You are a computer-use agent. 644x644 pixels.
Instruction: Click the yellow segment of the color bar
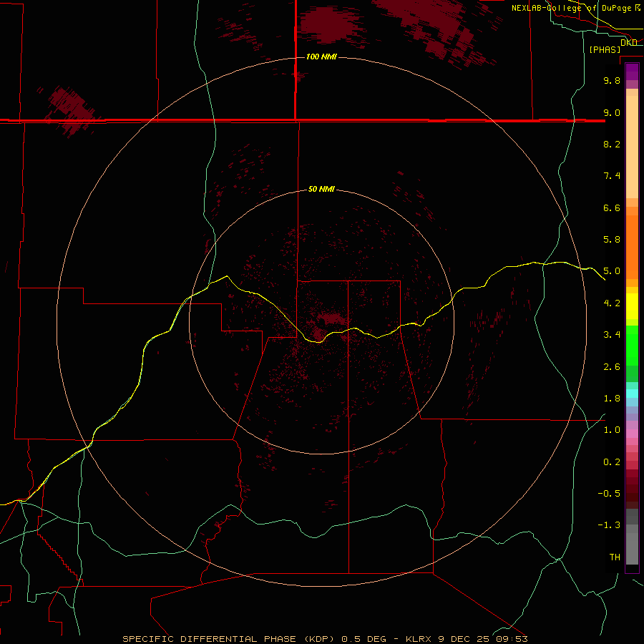632,306
